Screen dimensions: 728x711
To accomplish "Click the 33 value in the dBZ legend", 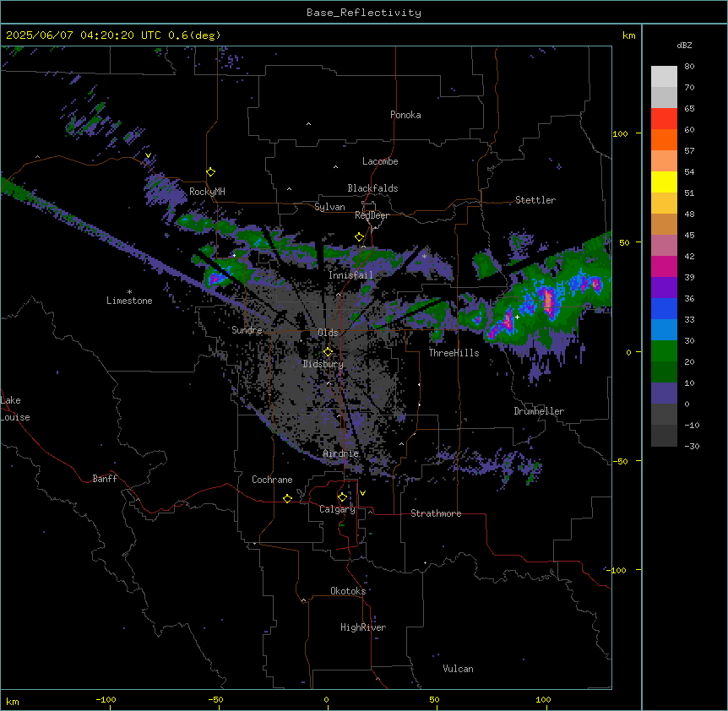I will (689, 320).
